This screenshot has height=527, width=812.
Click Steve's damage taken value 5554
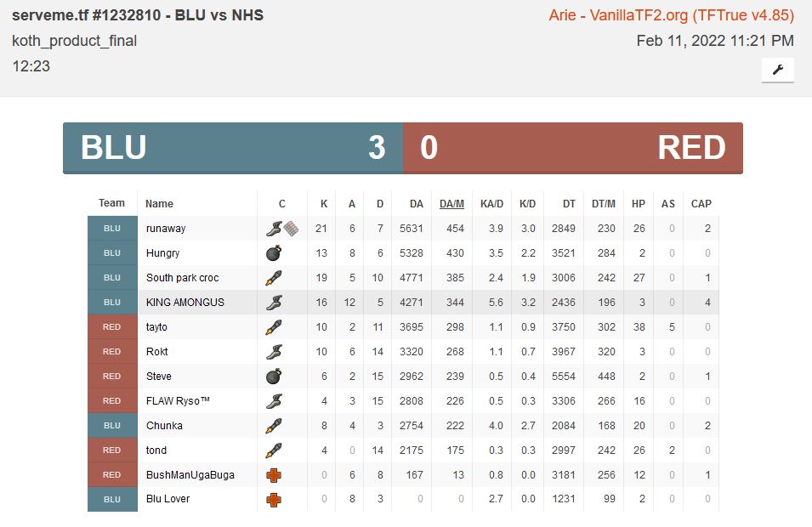pos(564,377)
